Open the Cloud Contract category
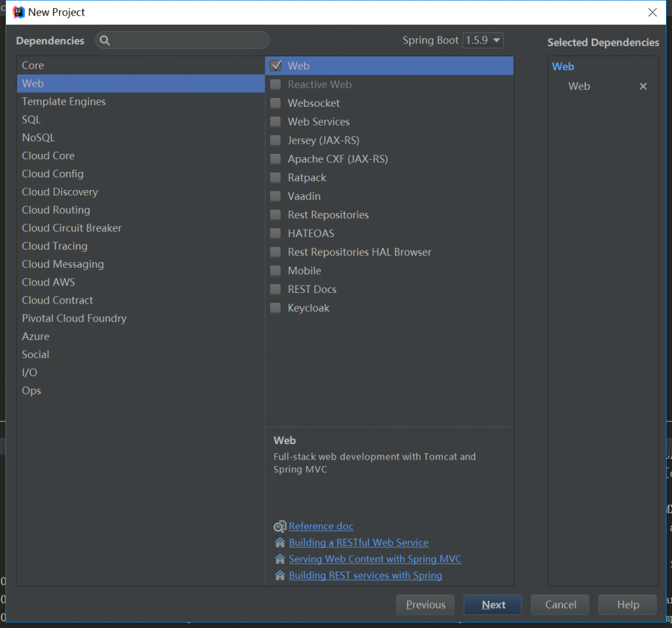672x628 pixels. [140, 300]
